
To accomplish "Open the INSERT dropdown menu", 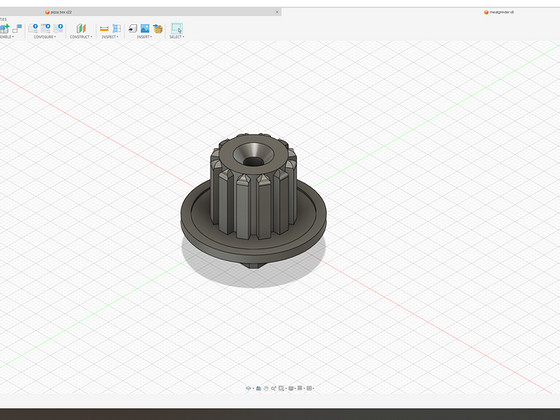I will 144,37.
